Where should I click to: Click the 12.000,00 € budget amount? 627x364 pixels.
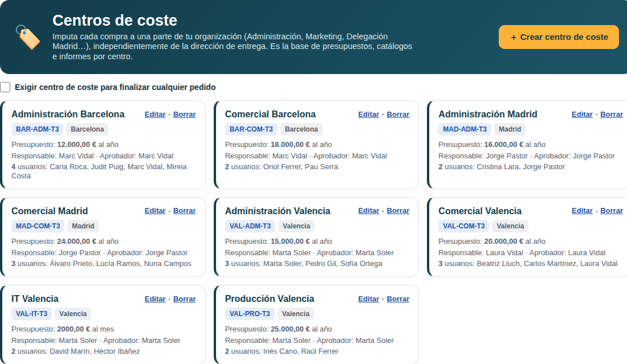click(x=77, y=145)
